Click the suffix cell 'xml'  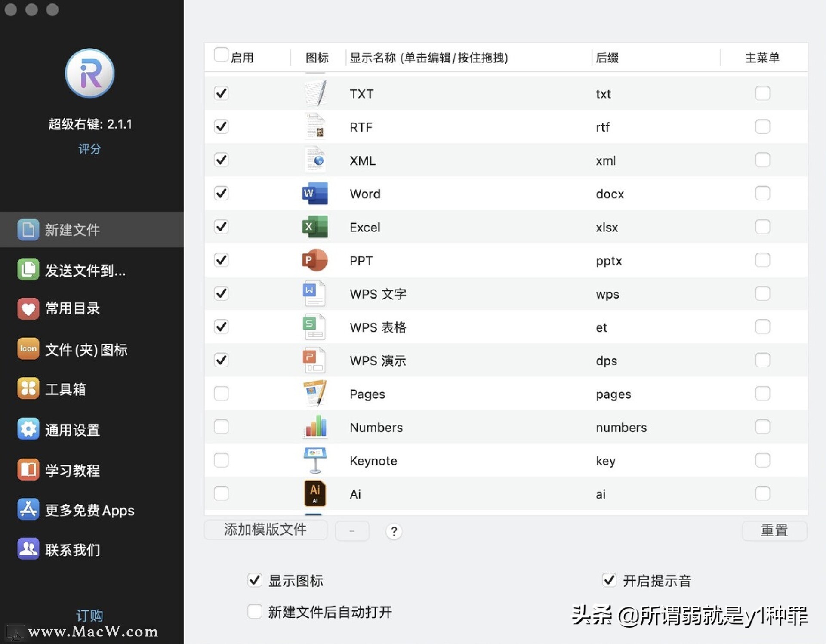606,160
